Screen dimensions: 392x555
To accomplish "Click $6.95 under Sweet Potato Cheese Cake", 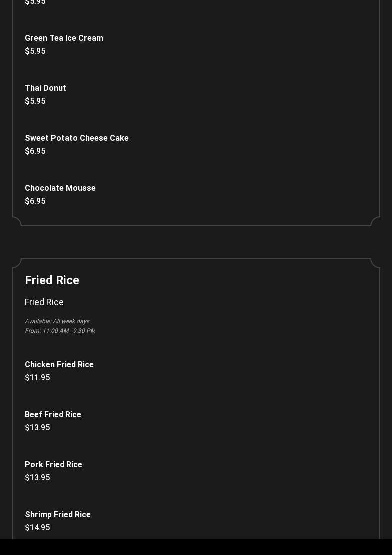I will (35, 151).
